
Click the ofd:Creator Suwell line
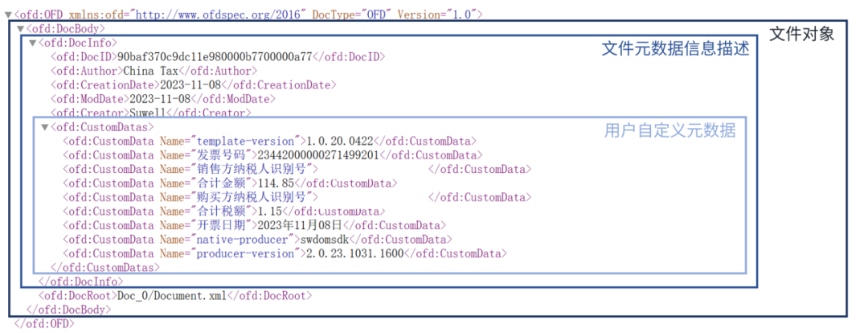[x=151, y=113]
